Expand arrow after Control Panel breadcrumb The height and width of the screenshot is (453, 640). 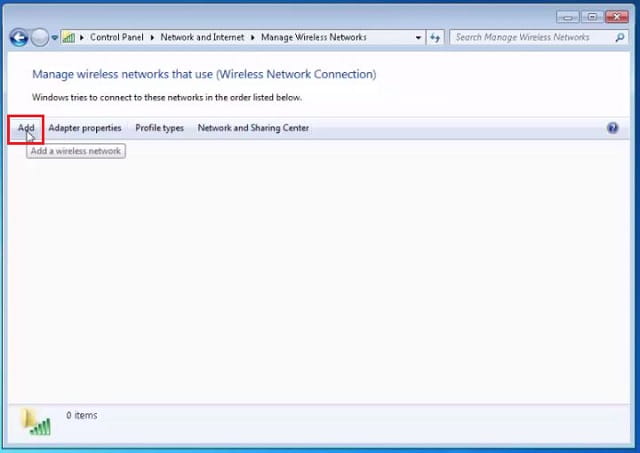point(152,38)
